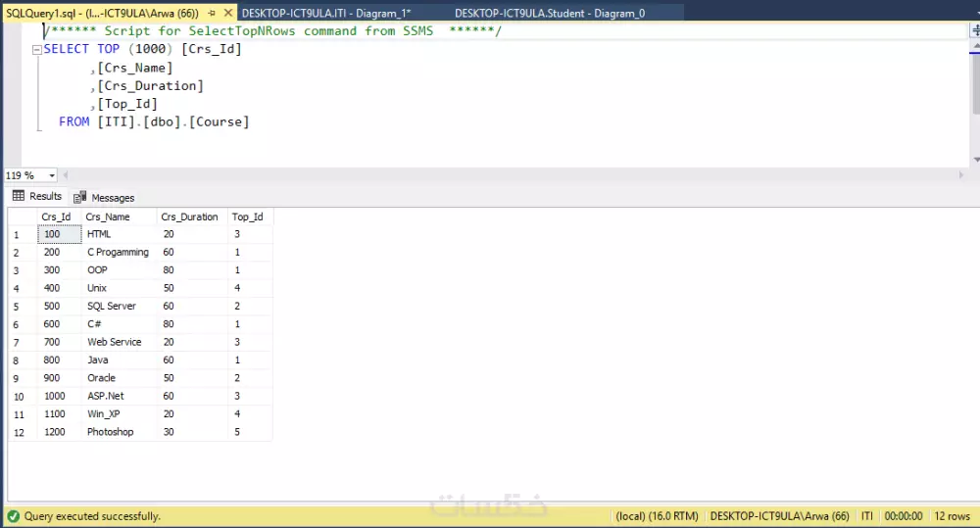
Task: Select the Crs_Id 700 cell
Action: 60,343
